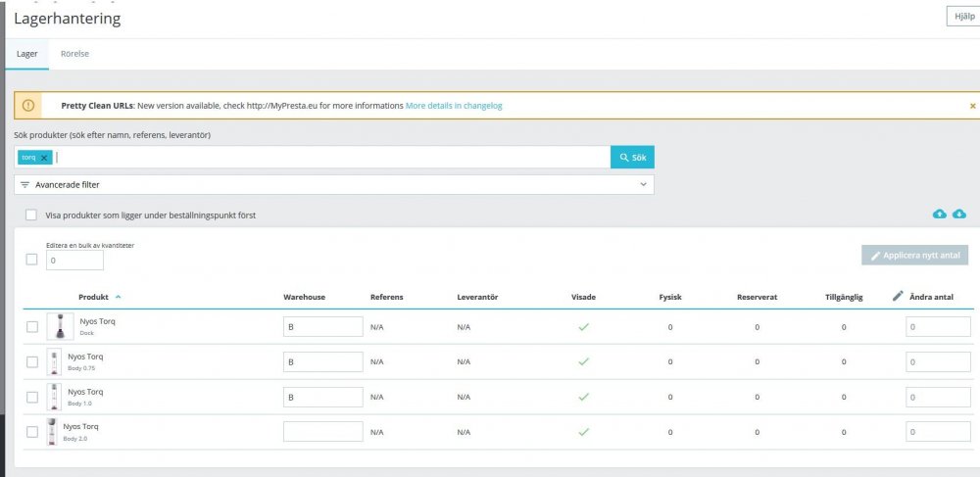Tick the bulk edit quantities checkbox
Viewport: 980px width, 477px height.
pyautogui.click(x=31, y=260)
